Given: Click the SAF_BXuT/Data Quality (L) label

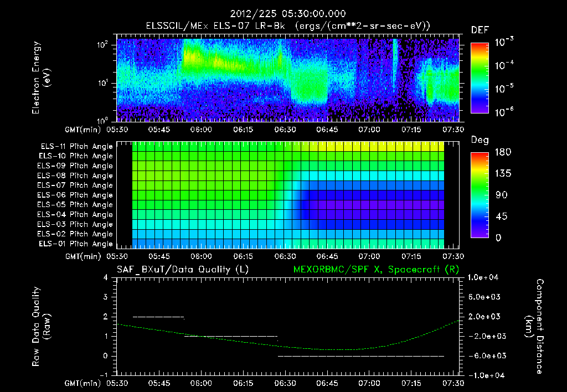Looking at the screenshot, I should [183, 270].
